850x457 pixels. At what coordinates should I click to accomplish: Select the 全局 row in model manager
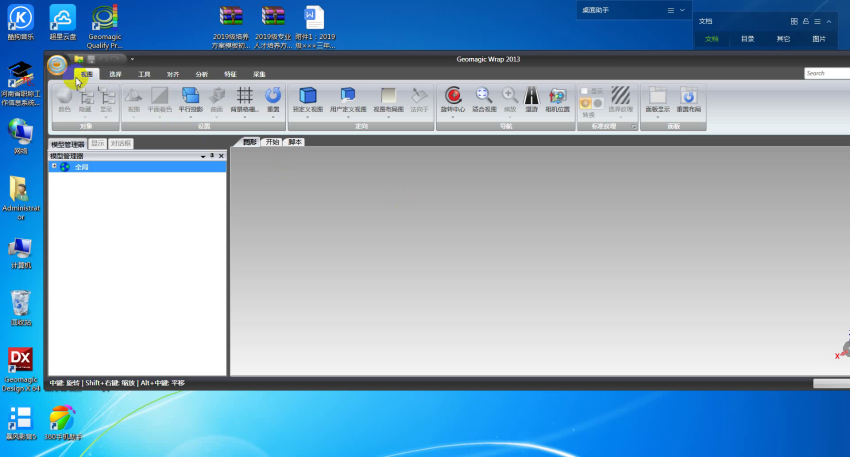click(137, 166)
